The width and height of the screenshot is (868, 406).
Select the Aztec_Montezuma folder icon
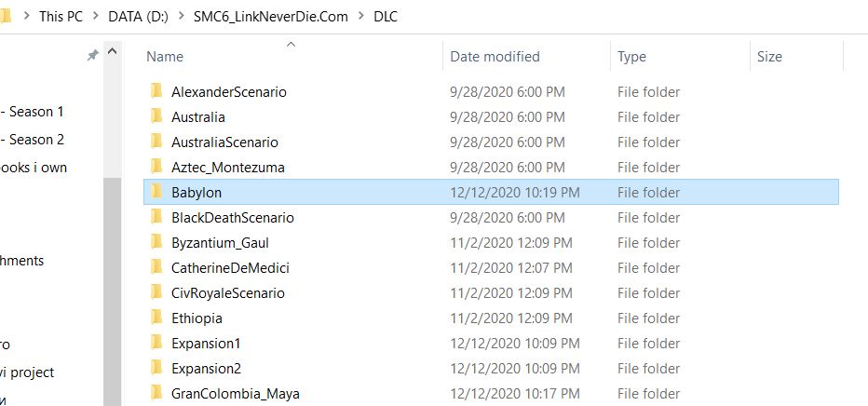156,168
